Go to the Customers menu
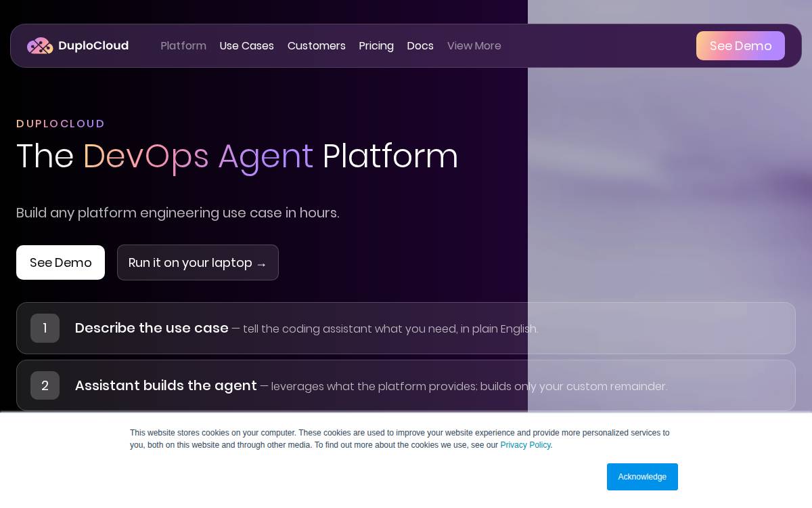This screenshot has width=812, height=508. [x=316, y=45]
